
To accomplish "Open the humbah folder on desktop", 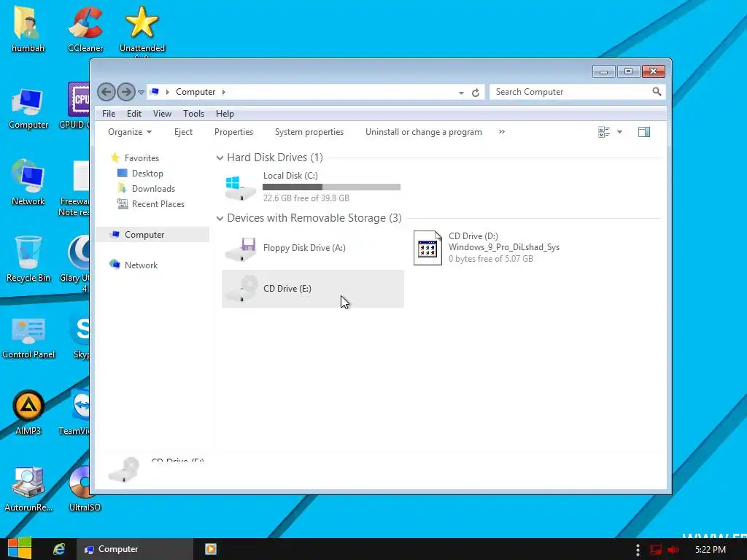I will [28, 28].
